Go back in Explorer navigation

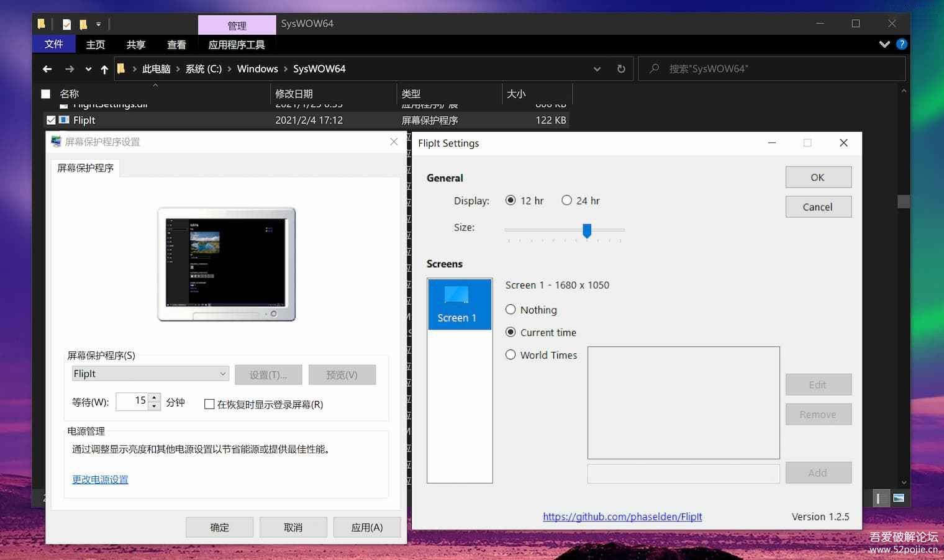pos(47,69)
